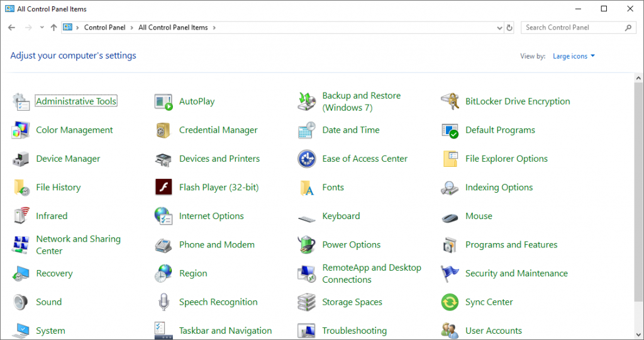Click the Infrared icon
Image resolution: width=644 pixels, height=340 pixels.
21,216
